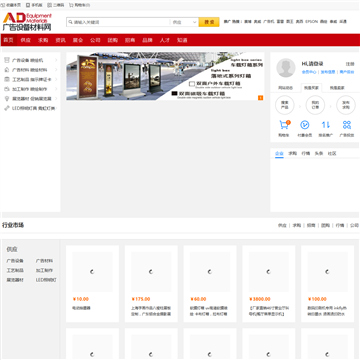This screenshot has height=360, width=360.
Task: Click the 工艺制品 category icon in sidebar
Action: tap(6, 79)
